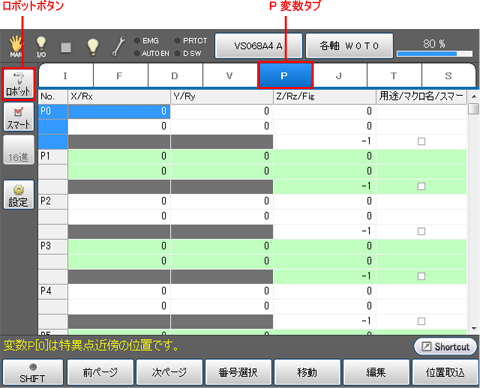
Task: Click the scrollbar up arrow
Action: click(474, 96)
